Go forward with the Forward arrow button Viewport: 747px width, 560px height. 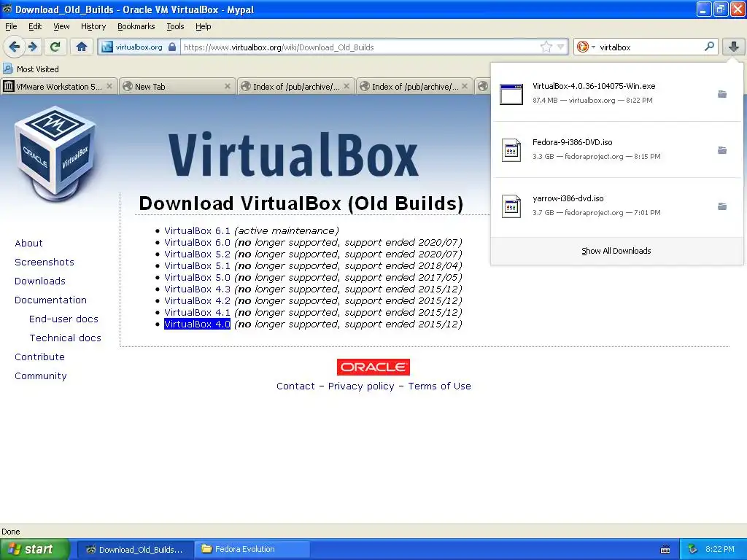tap(32, 47)
